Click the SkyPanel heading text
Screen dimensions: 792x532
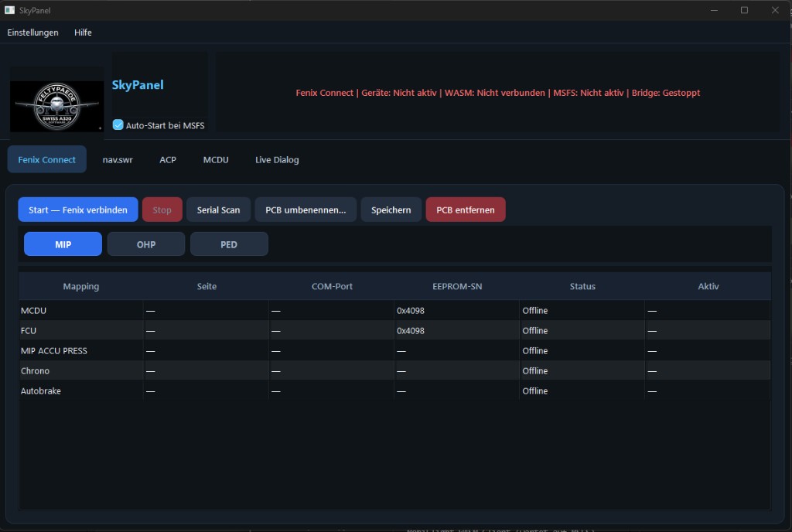(x=138, y=85)
